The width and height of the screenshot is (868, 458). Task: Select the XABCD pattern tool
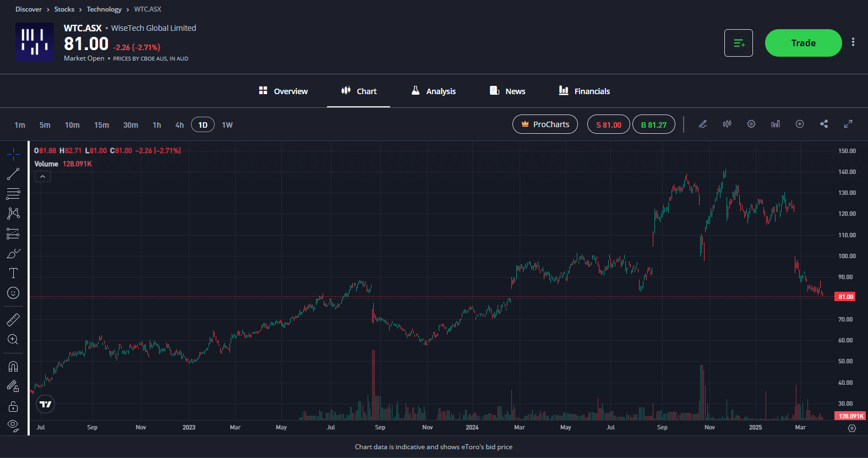(13, 213)
